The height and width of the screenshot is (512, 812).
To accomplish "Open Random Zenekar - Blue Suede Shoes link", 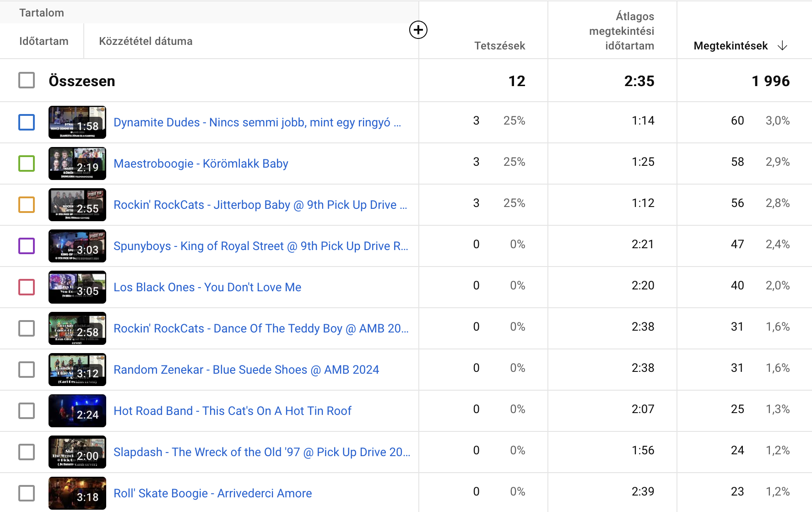I will point(246,370).
